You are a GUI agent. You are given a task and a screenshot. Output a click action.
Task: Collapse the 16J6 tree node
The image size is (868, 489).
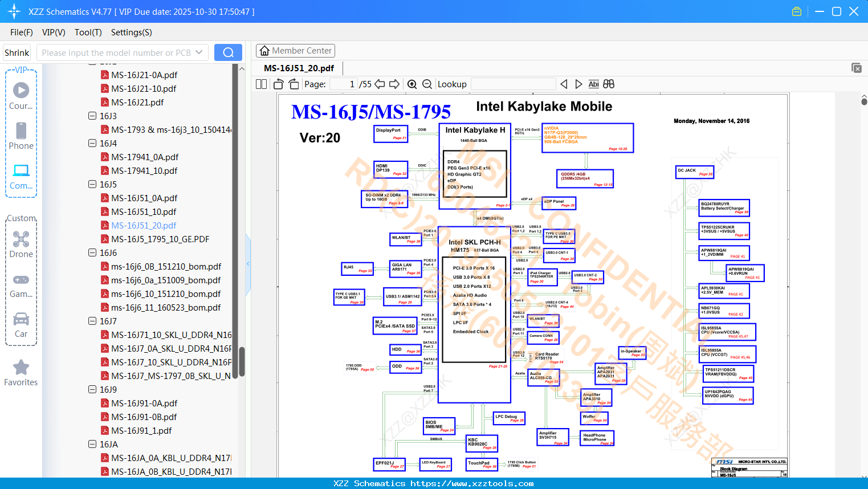pyautogui.click(x=92, y=252)
